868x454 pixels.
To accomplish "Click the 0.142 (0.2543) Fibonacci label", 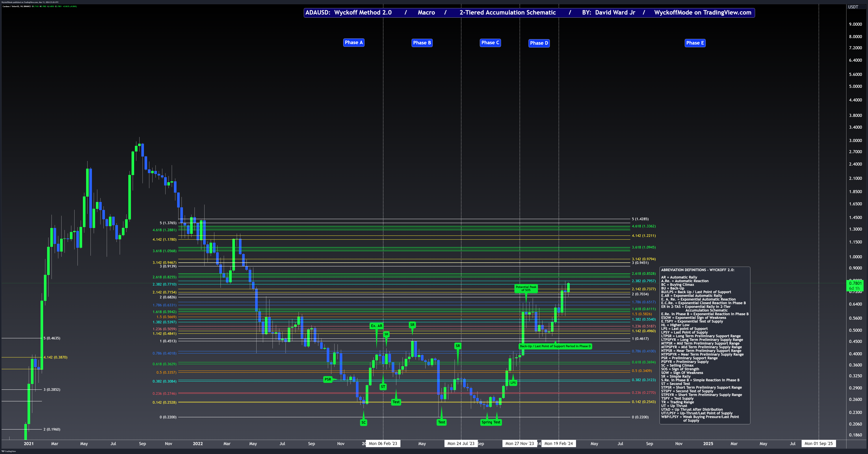I will click(x=644, y=402).
